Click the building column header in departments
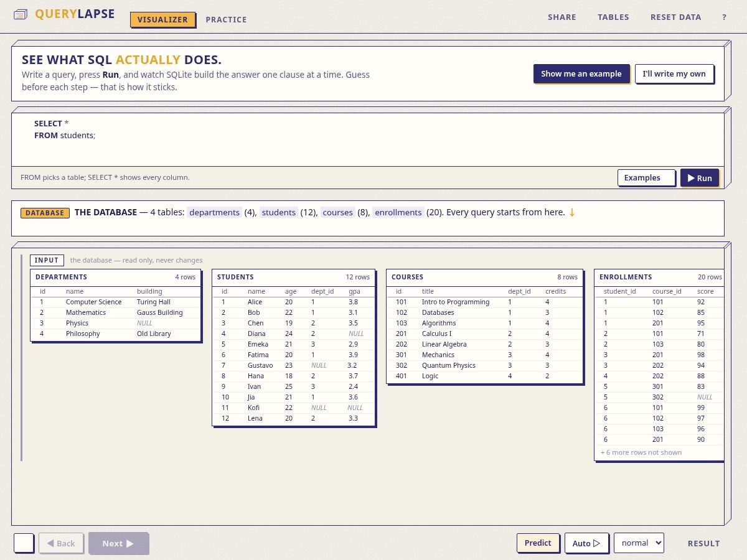Screen dimensions: 747x560 [x=149, y=291]
